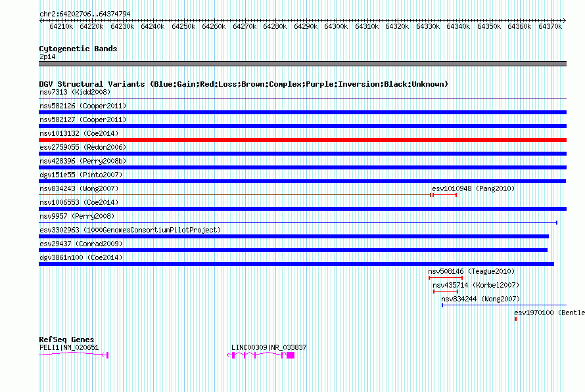Click the nsv508146 (Teague2010) label
The width and height of the screenshot is (585, 392).
471,271
